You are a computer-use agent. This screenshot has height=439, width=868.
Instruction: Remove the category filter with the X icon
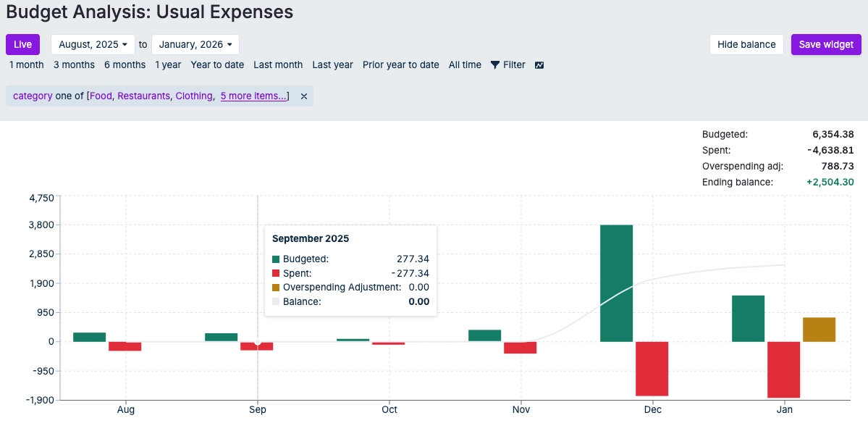tap(303, 96)
